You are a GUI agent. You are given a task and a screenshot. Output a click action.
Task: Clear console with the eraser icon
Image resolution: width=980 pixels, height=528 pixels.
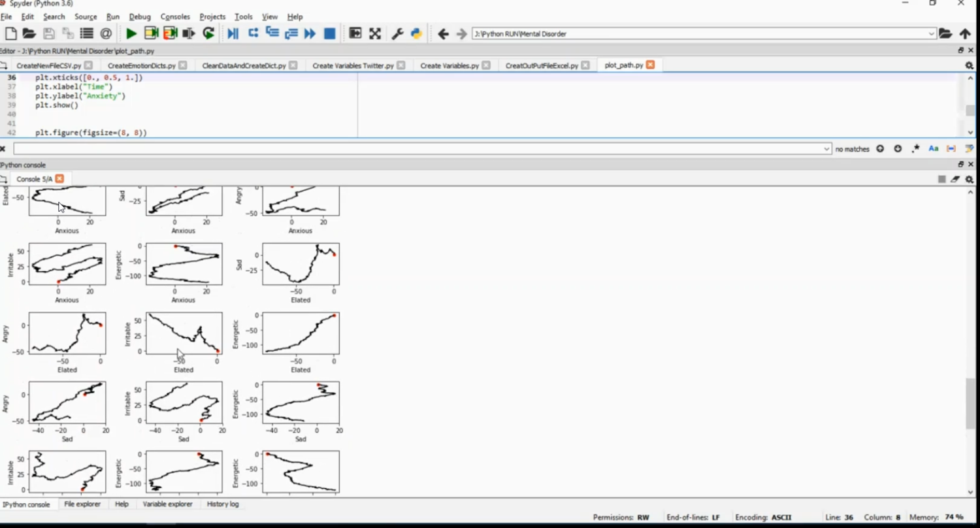955,179
